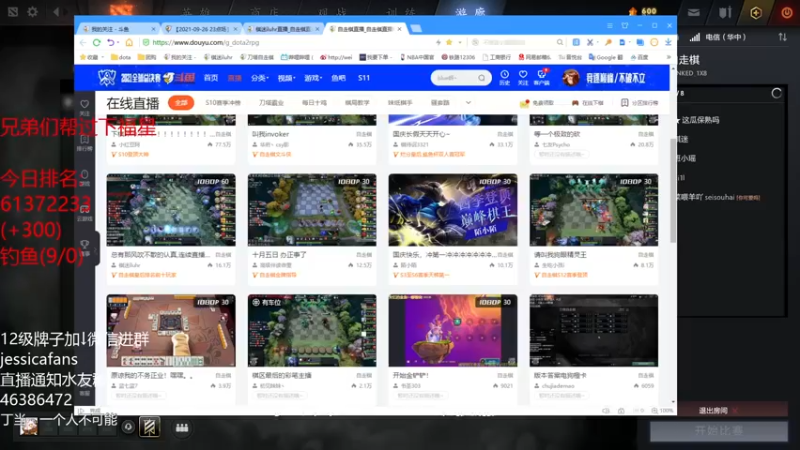This screenshot has width=800, height=450.
Task: Expand the collapsed left sidebar handle
Action: click(97, 247)
